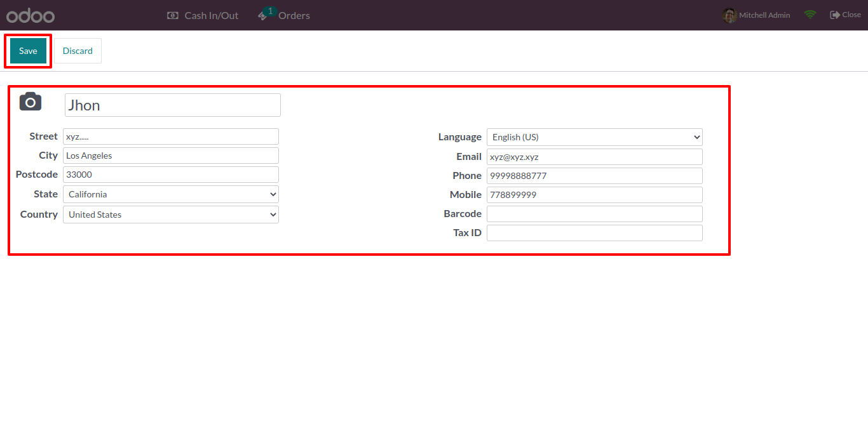Click the Cash In/Out money icon
This screenshot has width=868, height=424.
click(173, 15)
